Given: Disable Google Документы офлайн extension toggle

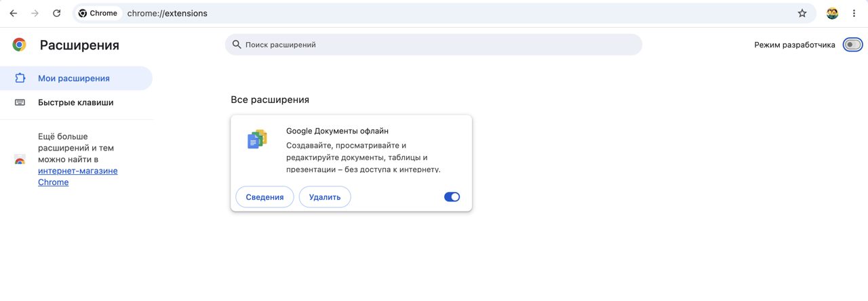Looking at the screenshot, I should click(x=452, y=197).
